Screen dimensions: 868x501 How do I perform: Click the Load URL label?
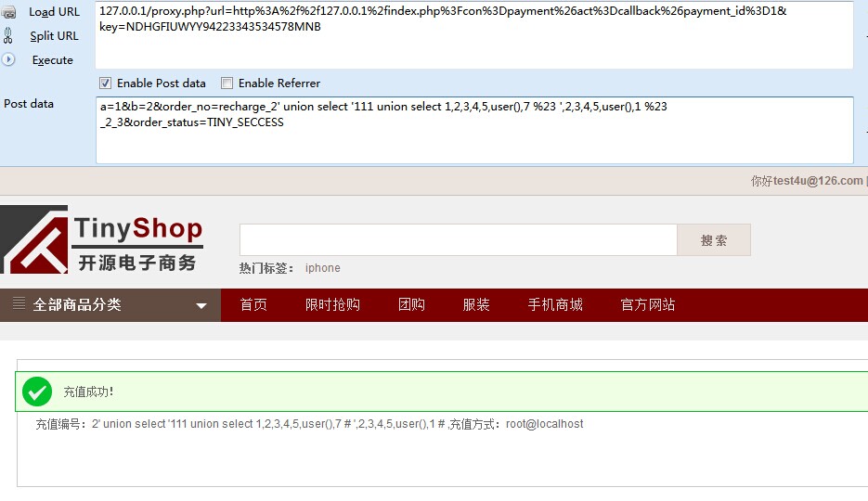pyautogui.click(x=54, y=12)
